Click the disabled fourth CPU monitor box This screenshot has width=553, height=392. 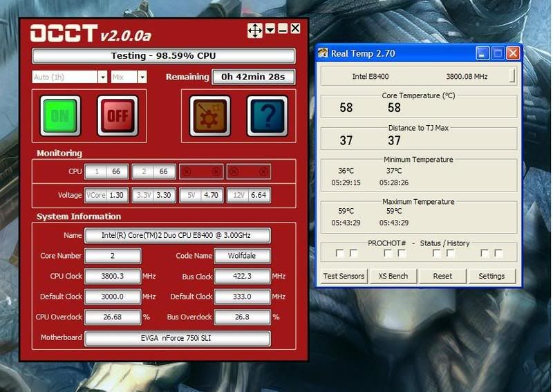pos(249,171)
